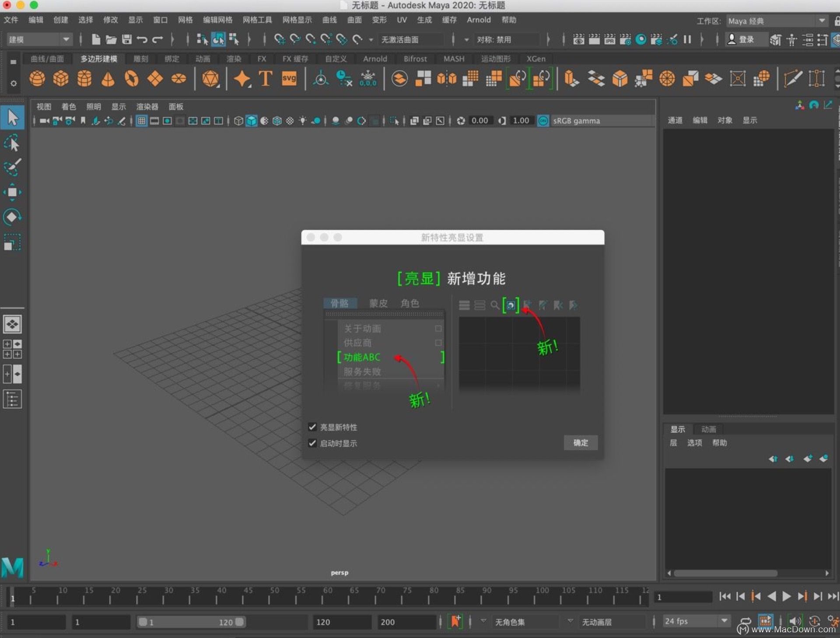Create a polygon cylinder from shelf
The image size is (840, 638).
[84, 79]
